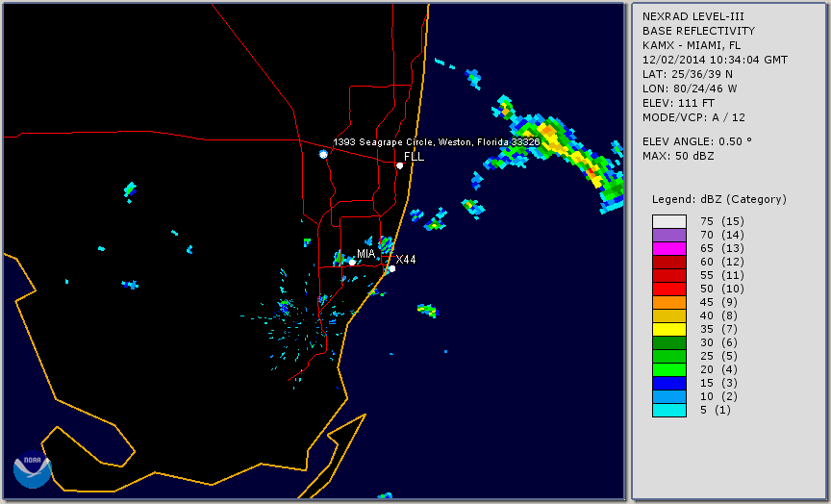Click the 10 dBZ light blue swatch

(x=669, y=396)
